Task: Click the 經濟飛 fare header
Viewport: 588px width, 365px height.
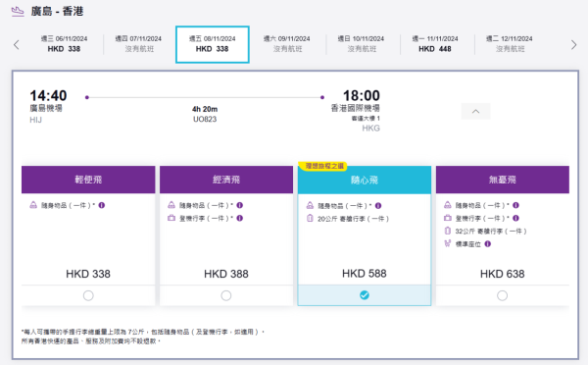Action: coord(226,180)
